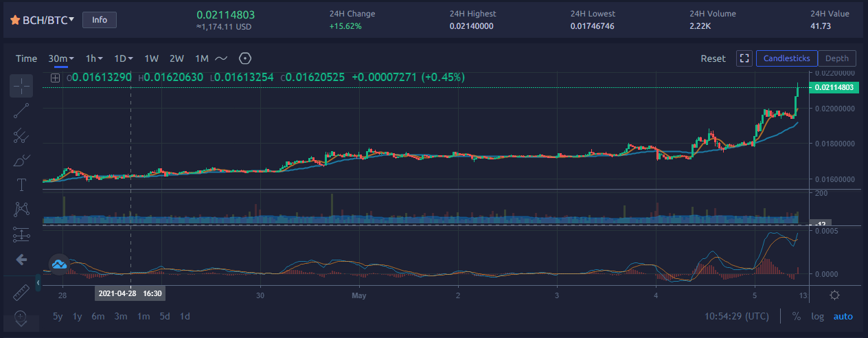868x338 pixels.
Task: Switch to Depth chart view
Action: point(837,58)
